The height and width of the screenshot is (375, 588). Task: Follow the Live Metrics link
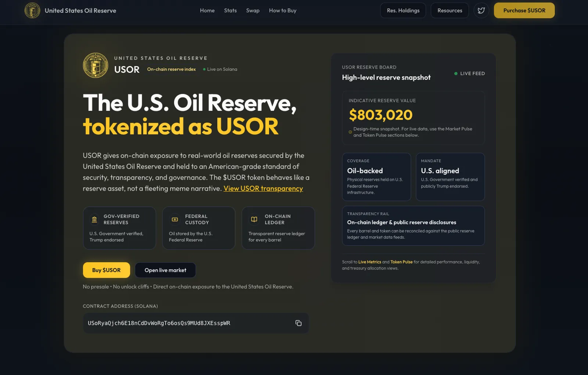tap(370, 262)
